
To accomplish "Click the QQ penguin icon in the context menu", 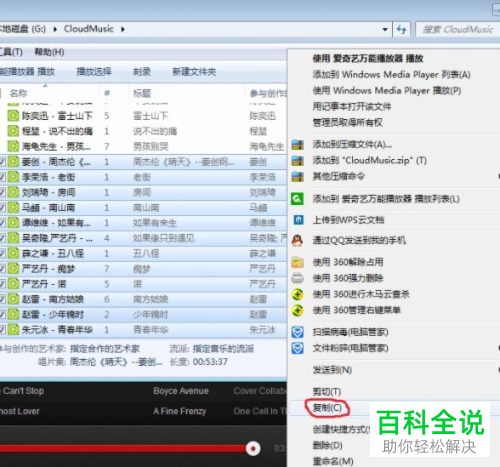I will coord(297,240).
